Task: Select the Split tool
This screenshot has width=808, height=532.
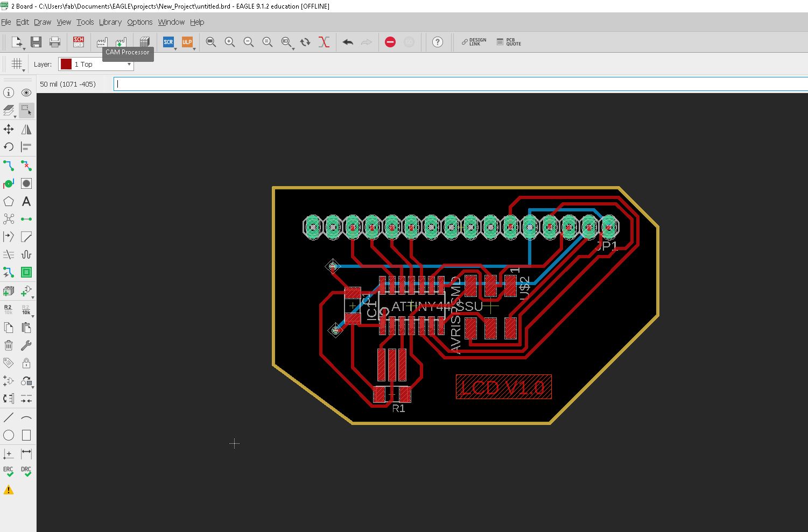Action: (9, 237)
